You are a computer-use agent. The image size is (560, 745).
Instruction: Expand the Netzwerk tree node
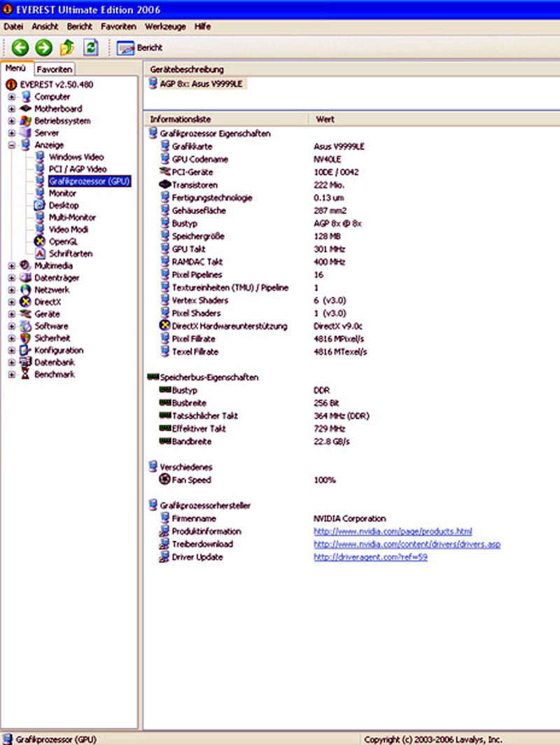coord(12,290)
